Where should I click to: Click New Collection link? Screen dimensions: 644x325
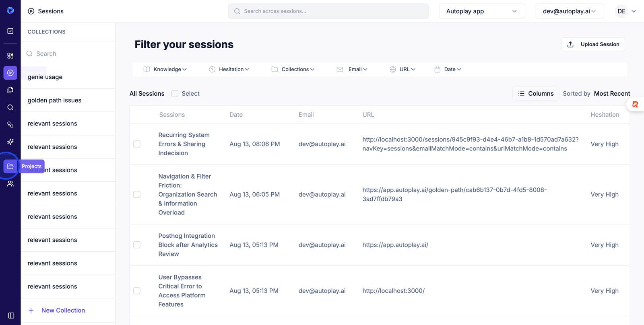[63, 311]
